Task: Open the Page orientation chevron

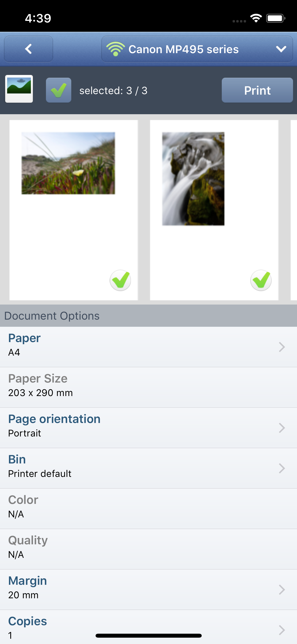Action: click(x=282, y=428)
